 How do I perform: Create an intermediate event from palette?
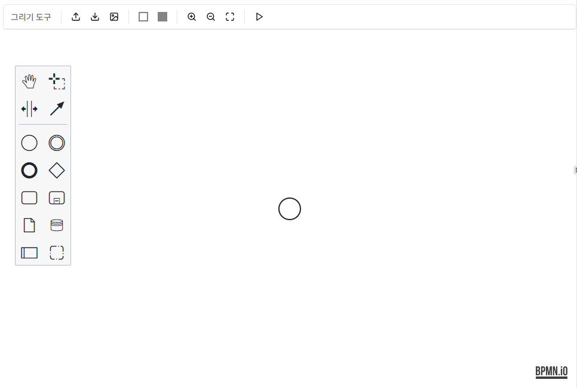(x=57, y=143)
